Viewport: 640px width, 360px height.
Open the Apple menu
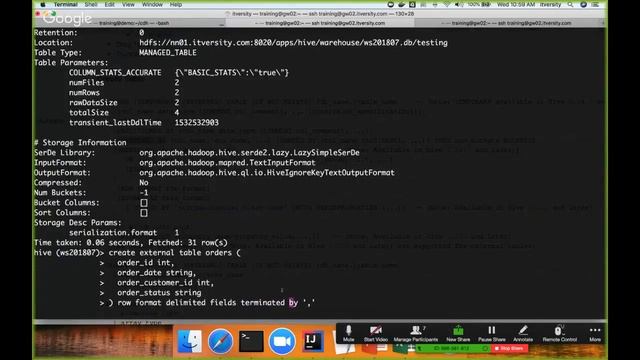[x=43, y=4]
